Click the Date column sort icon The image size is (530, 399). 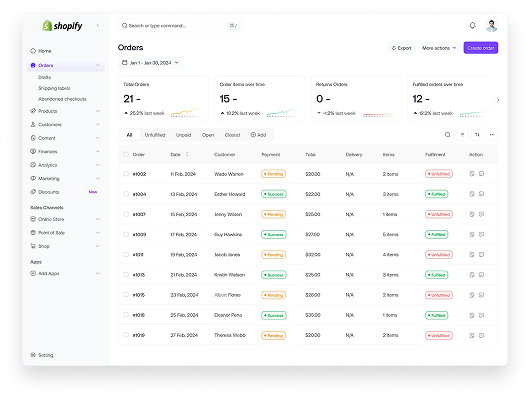pos(187,154)
